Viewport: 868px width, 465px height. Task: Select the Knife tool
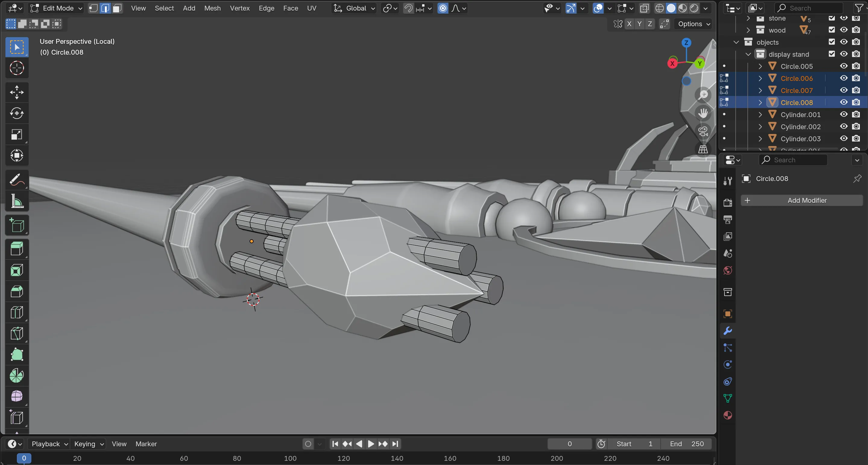pyautogui.click(x=17, y=334)
